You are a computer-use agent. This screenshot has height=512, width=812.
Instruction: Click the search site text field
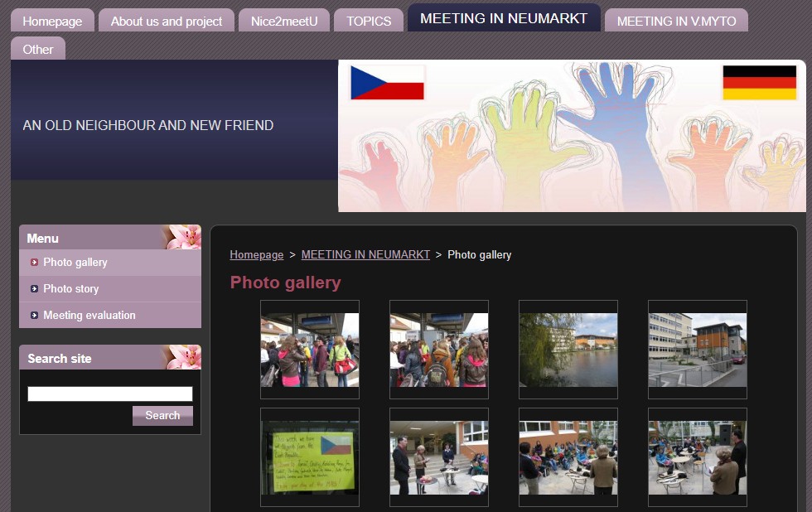[110, 394]
